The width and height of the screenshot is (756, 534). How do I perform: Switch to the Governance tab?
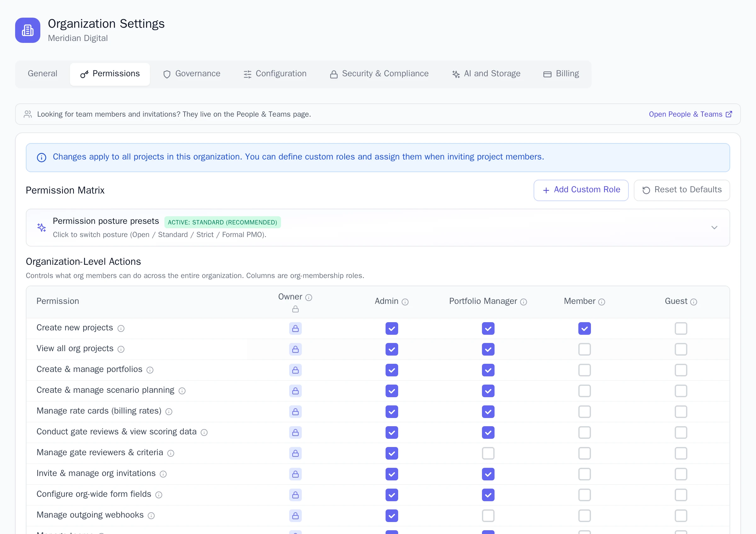pyautogui.click(x=192, y=74)
